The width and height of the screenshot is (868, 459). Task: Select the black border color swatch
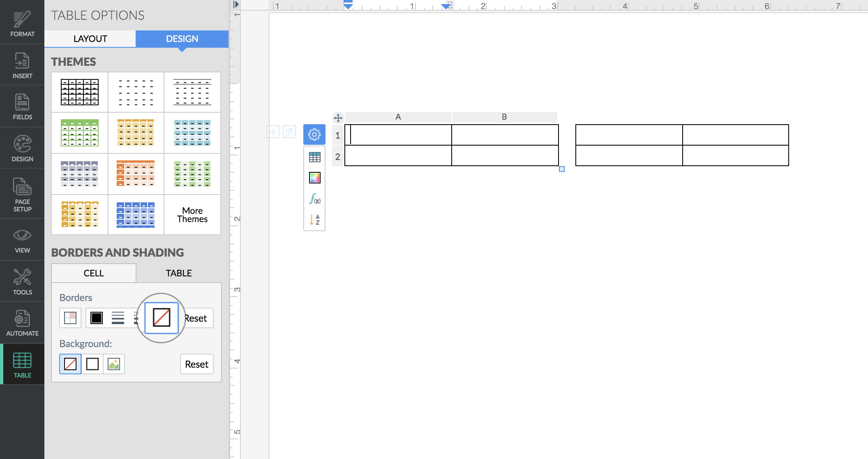click(x=97, y=318)
